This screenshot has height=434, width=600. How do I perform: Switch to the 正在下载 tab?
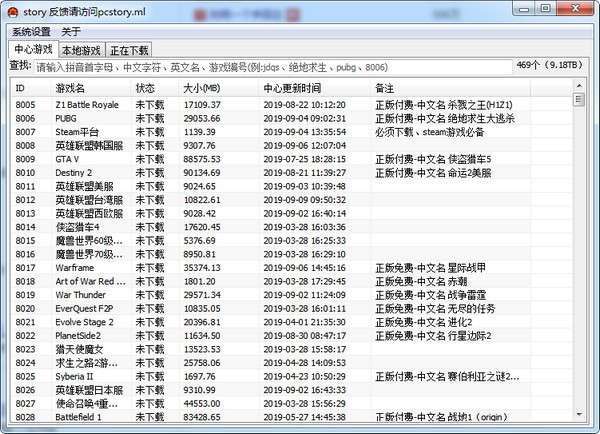pyautogui.click(x=129, y=51)
